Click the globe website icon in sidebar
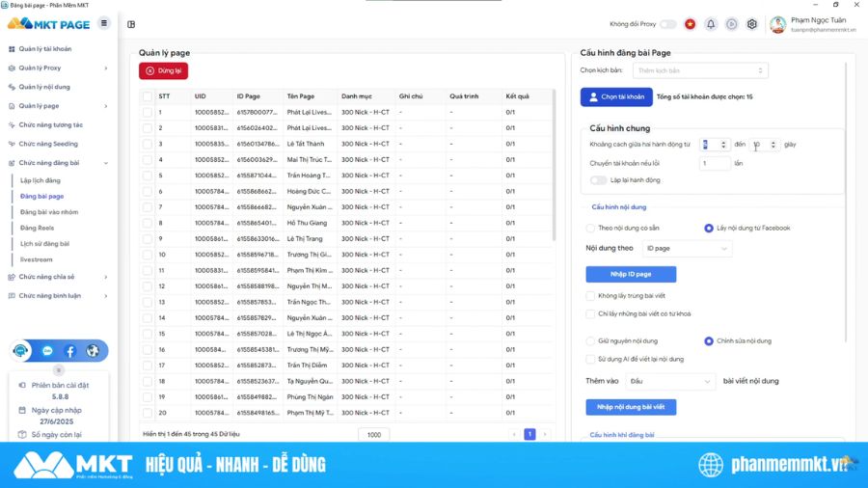868x488 pixels. pos(93,351)
